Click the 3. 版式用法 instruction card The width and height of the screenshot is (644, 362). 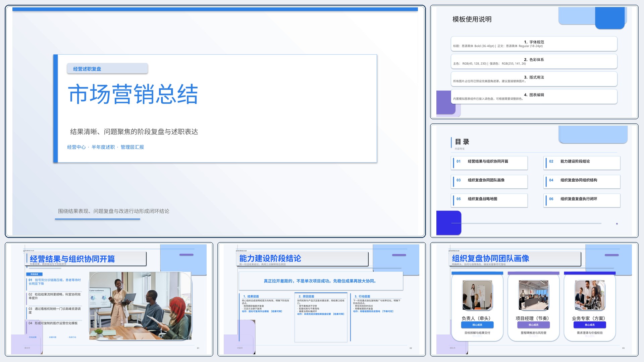click(x=534, y=79)
